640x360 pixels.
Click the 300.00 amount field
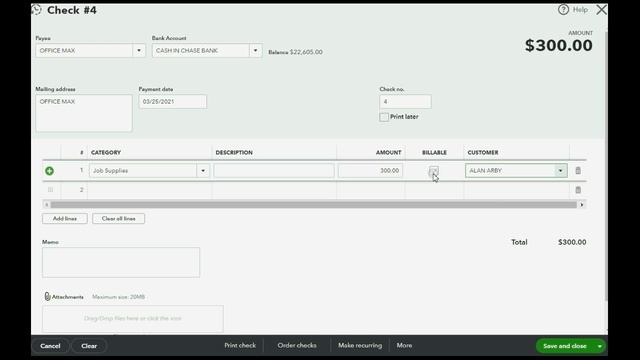click(x=370, y=171)
